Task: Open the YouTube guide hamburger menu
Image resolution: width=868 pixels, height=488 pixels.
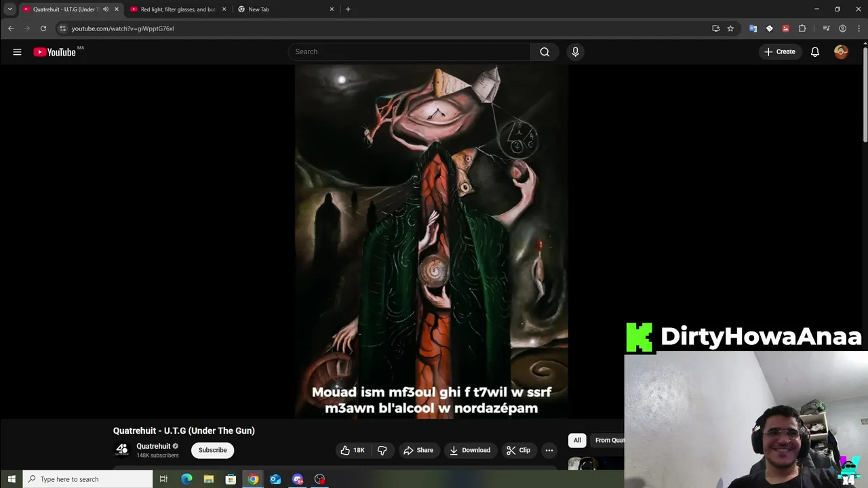Action: pyautogui.click(x=17, y=52)
